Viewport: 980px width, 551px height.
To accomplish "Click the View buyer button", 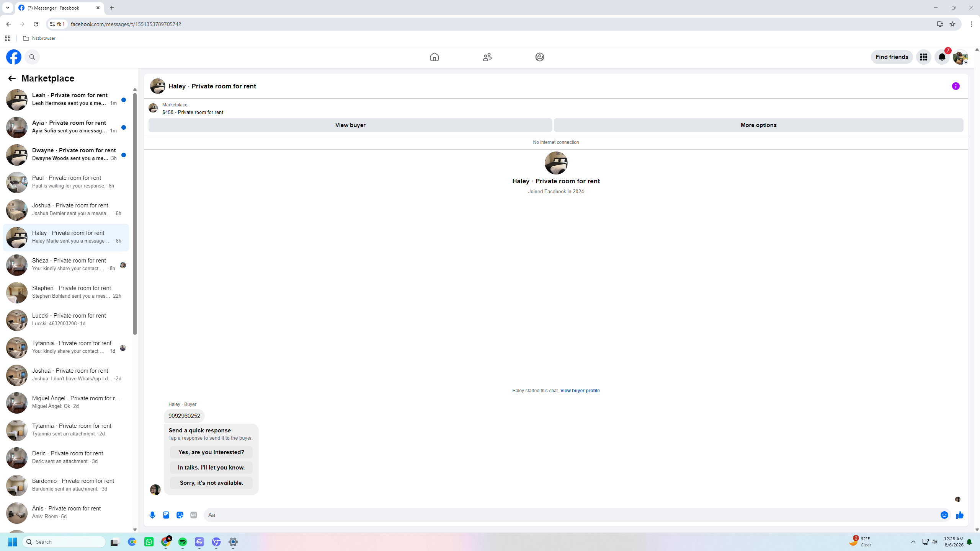I will tap(350, 125).
